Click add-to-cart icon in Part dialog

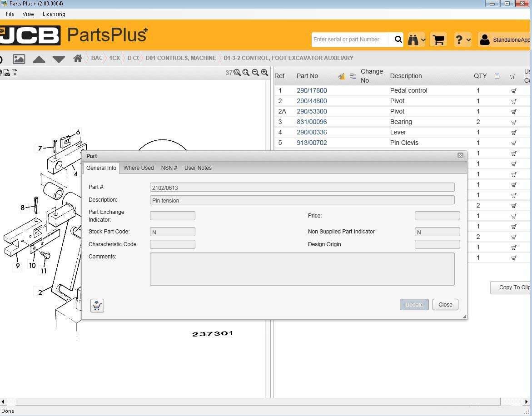click(x=97, y=306)
